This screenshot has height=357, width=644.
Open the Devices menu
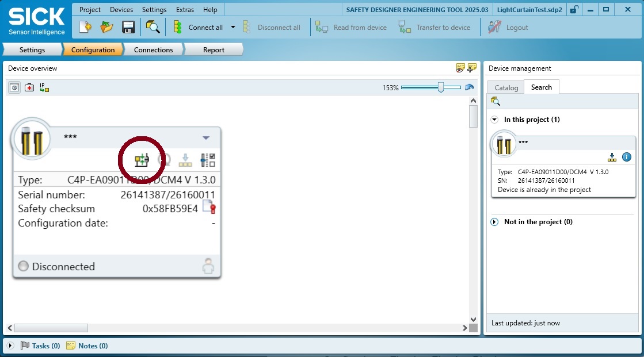pos(121,9)
